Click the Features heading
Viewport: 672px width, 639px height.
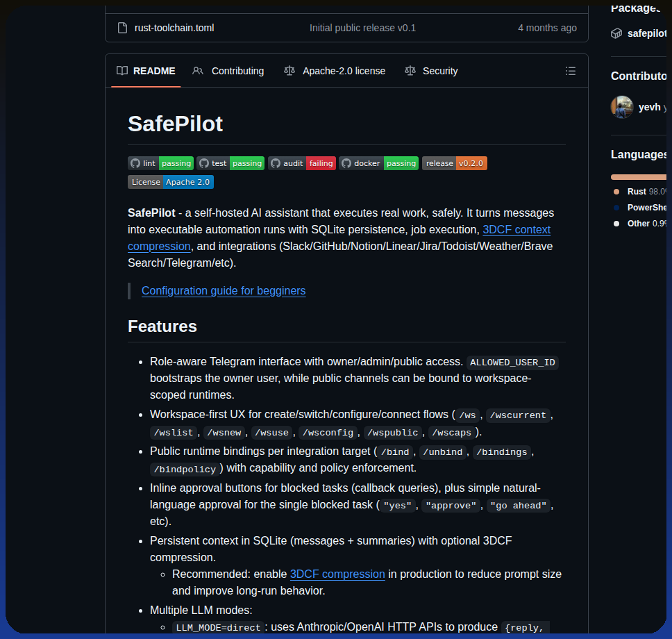[162, 326]
